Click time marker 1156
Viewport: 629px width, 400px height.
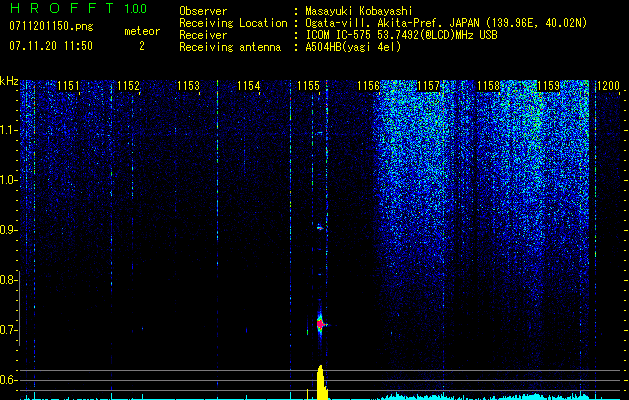369,85
